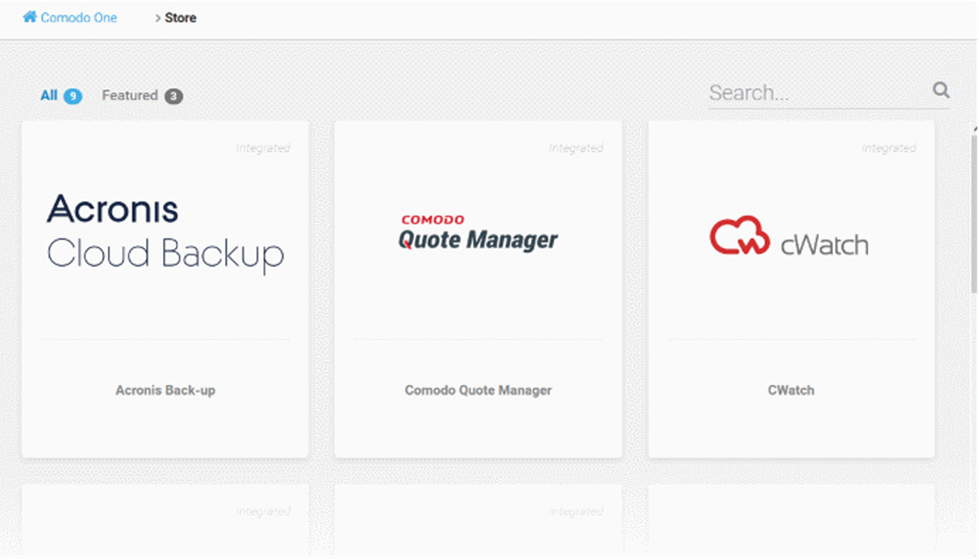Open the Comodo Quote Manager logo tile

[x=478, y=232]
